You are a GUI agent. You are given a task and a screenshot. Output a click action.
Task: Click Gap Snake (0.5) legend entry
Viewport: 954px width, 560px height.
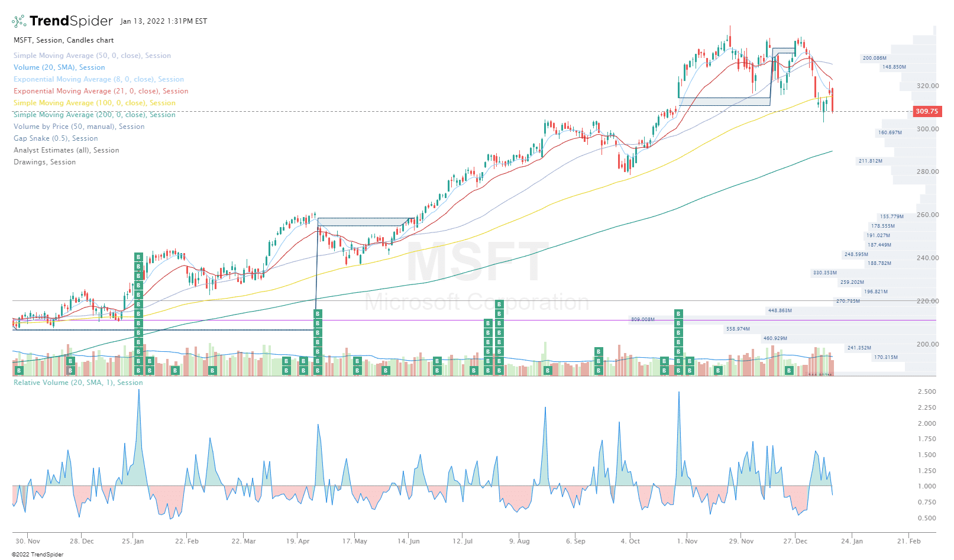click(56, 138)
